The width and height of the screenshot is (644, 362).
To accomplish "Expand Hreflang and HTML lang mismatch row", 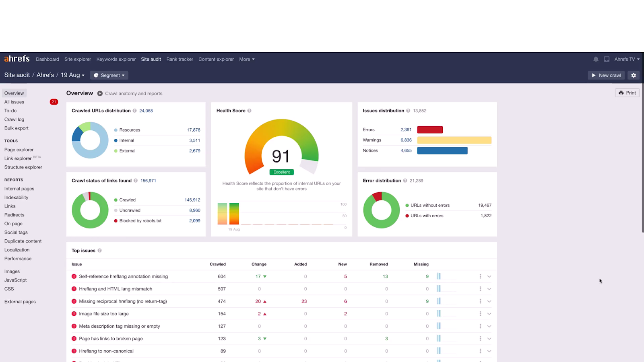I will [x=489, y=289].
